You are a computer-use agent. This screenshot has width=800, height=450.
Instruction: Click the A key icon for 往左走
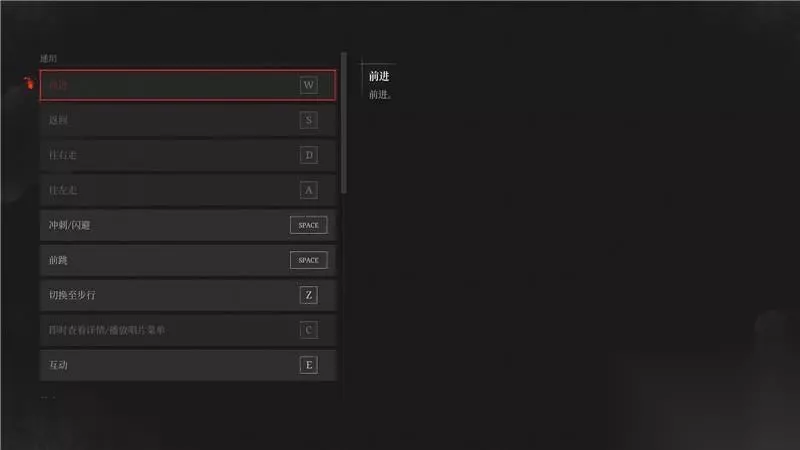click(x=309, y=190)
